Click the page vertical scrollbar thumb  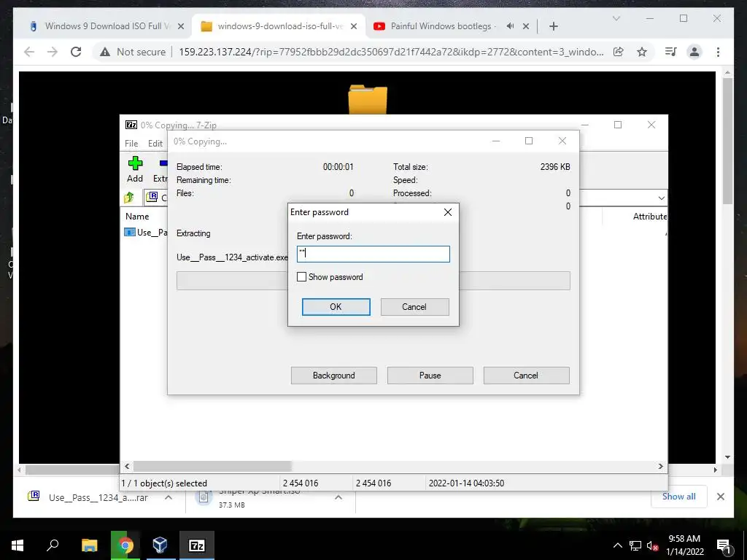[727, 141]
